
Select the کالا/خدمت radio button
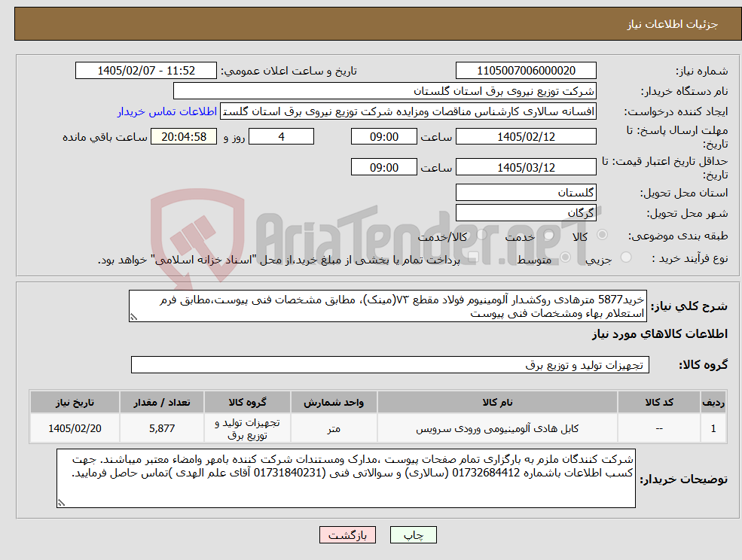coord(481,235)
